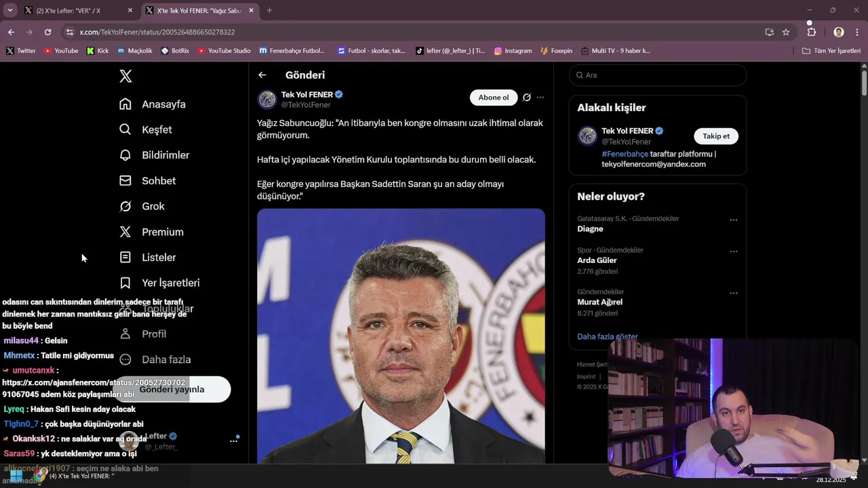Open Tek Yol FENER post author avatar
Image resolution: width=868 pixels, height=488 pixels.
point(267,100)
